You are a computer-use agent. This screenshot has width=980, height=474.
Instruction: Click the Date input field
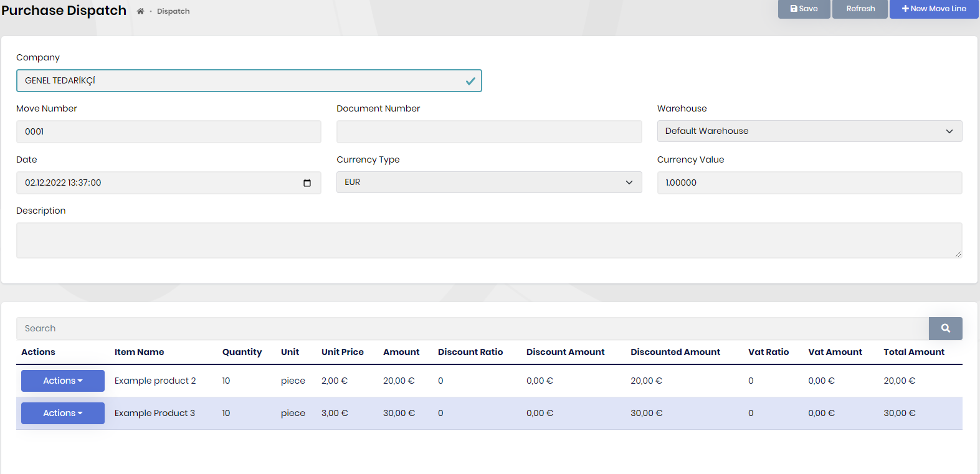click(169, 182)
